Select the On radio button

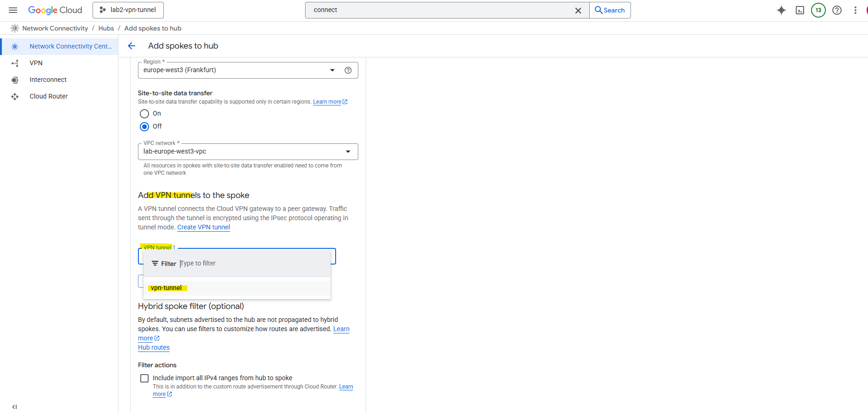144,114
